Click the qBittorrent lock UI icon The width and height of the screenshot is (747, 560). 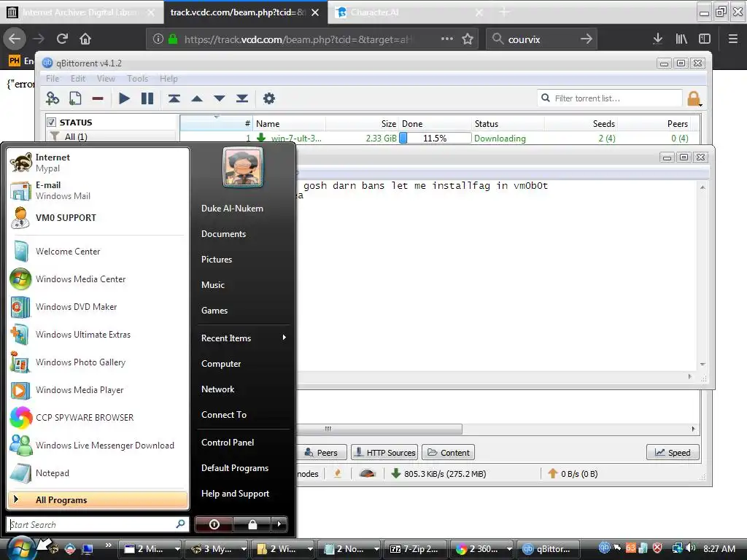(694, 98)
